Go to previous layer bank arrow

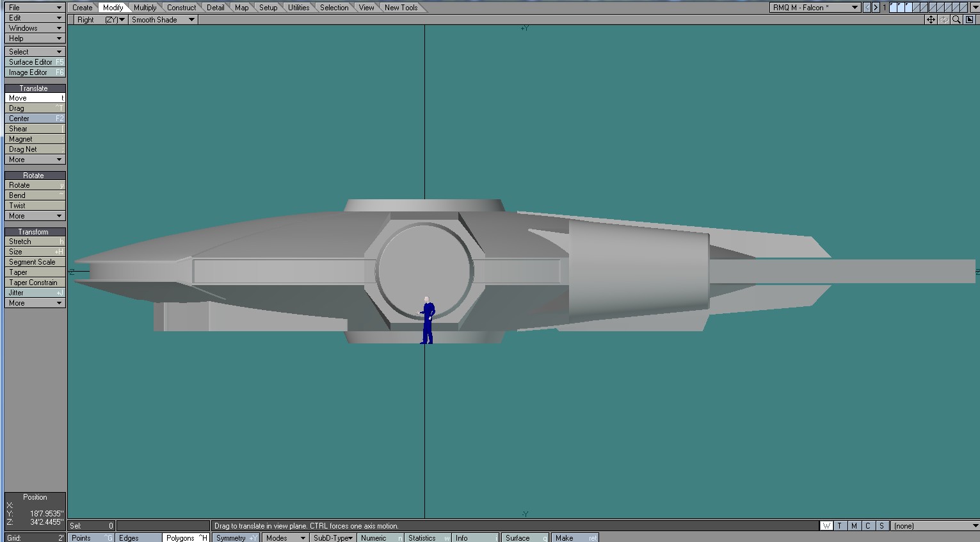tap(867, 8)
